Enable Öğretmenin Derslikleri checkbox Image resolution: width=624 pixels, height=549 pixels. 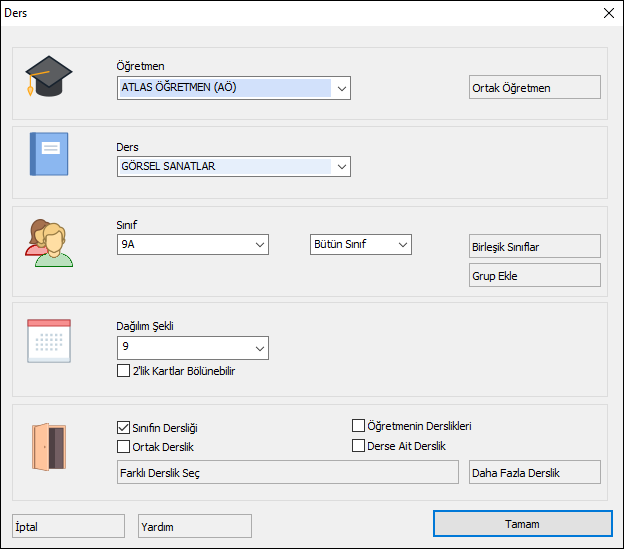point(358,425)
